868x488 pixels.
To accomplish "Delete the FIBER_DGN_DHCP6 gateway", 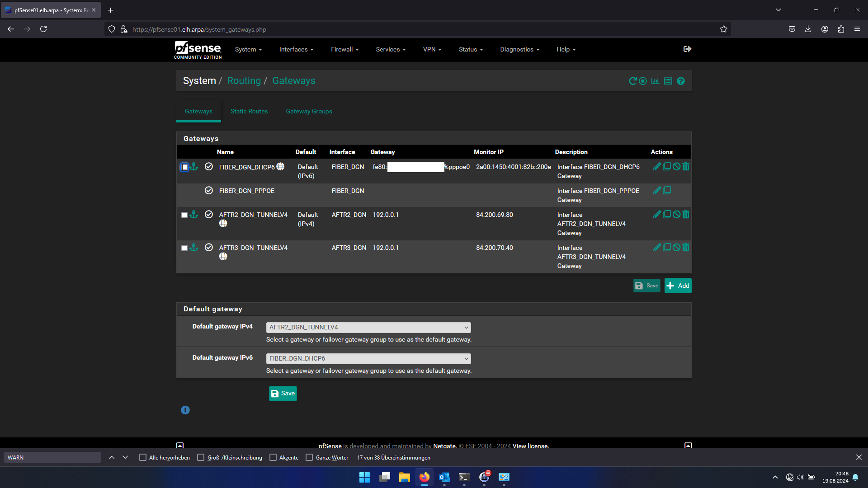I will pyautogui.click(x=686, y=167).
